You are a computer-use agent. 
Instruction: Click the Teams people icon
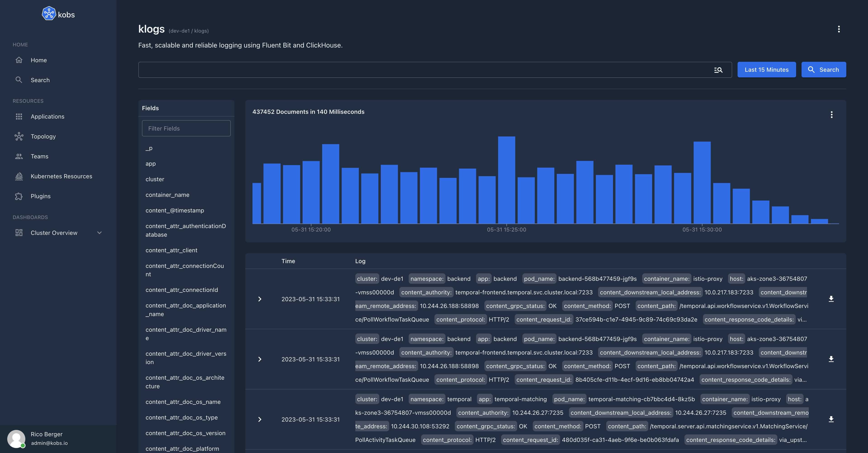[x=19, y=156]
